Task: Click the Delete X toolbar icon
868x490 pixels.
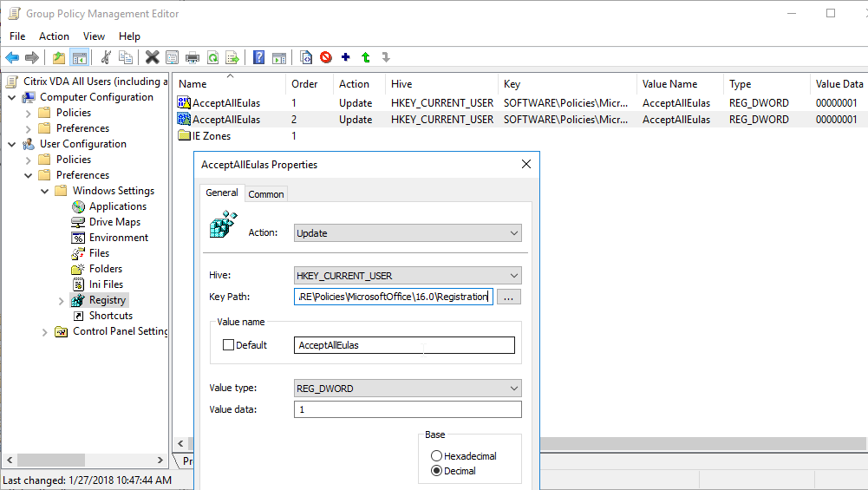Action: point(153,57)
